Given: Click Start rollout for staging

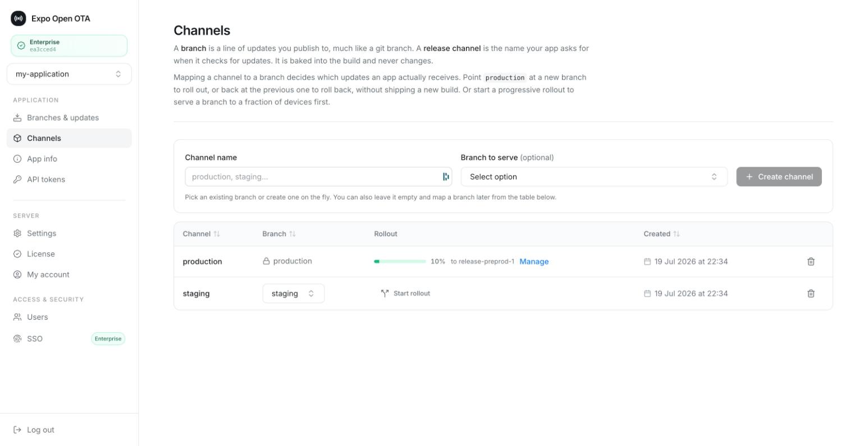Looking at the screenshot, I should click(405, 293).
